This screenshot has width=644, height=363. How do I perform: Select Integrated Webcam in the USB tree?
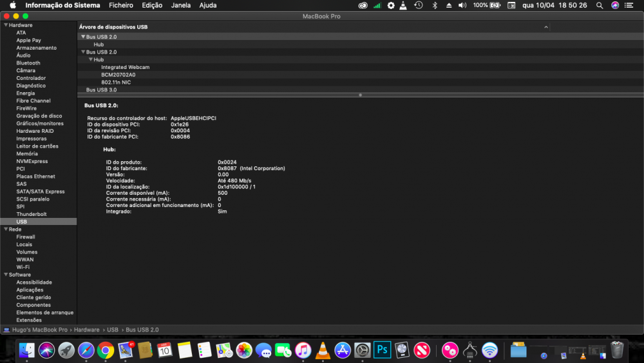(x=125, y=67)
